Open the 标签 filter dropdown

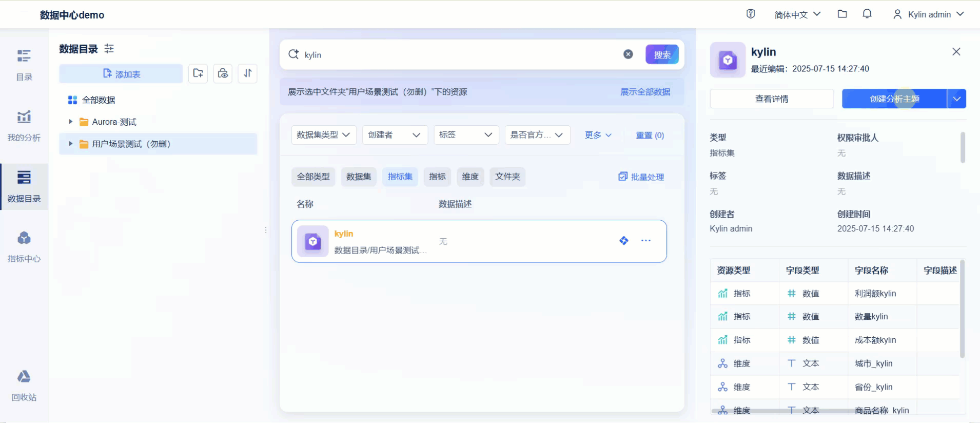tap(466, 135)
